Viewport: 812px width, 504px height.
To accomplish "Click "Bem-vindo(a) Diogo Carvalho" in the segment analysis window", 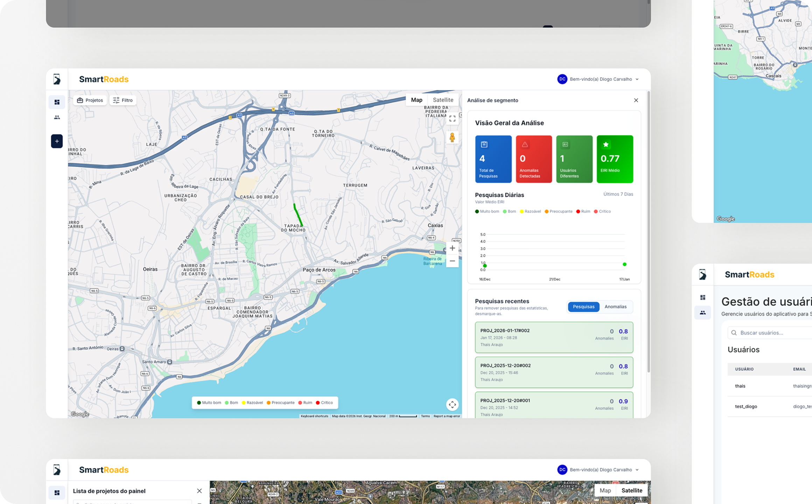I will 601,79.
